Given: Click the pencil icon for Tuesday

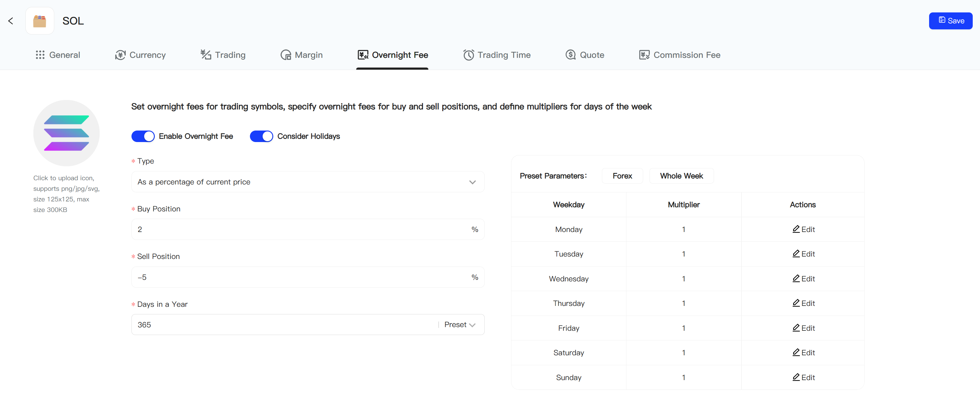Looking at the screenshot, I should (796, 254).
